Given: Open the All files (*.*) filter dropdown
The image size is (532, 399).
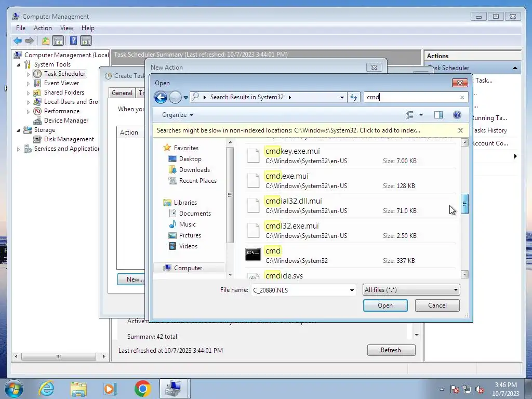Looking at the screenshot, I should pyautogui.click(x=411, y=290).
